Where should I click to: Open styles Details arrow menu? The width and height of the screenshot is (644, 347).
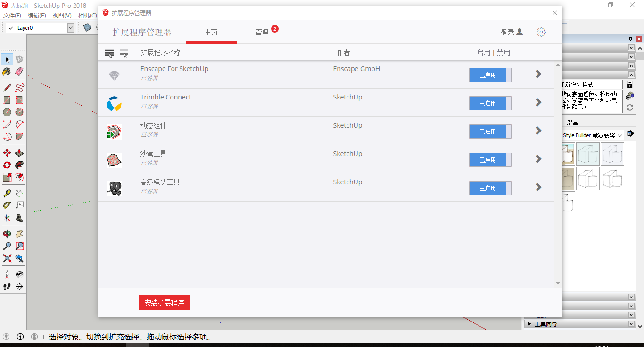point(631,134)
